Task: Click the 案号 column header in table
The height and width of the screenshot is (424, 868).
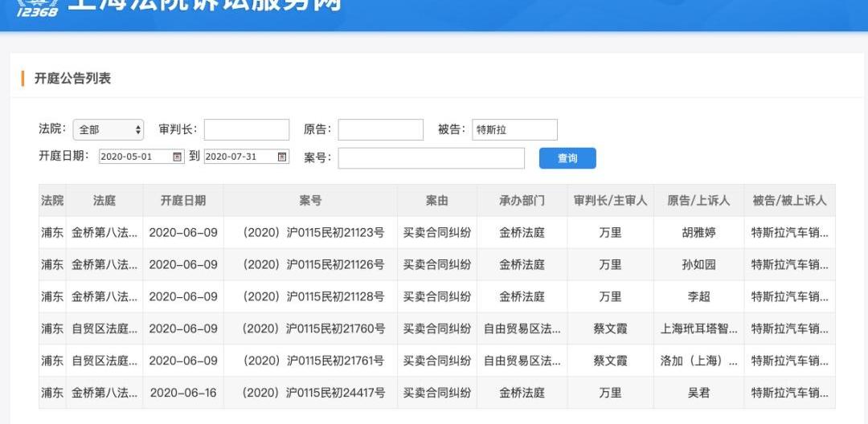Action: (x=310, y=200)
